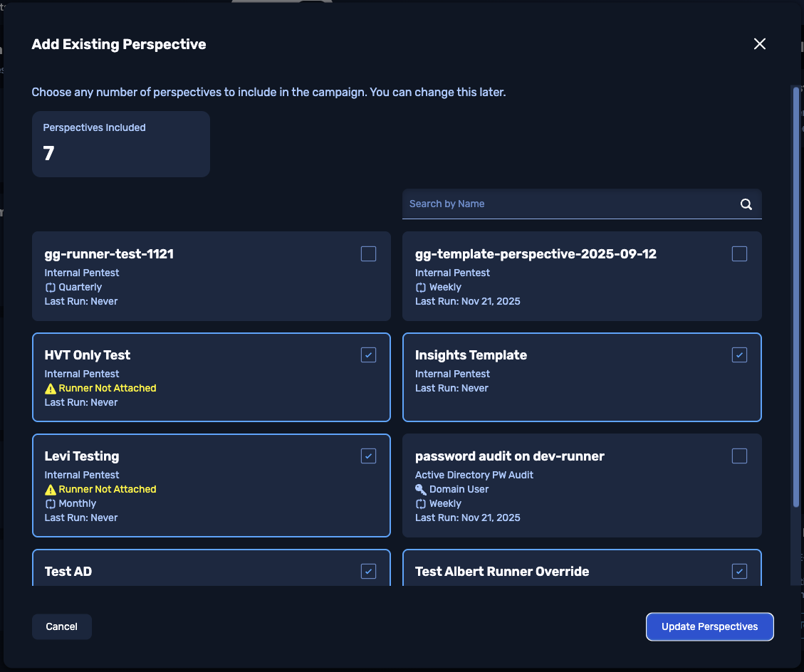
Task: Click Monthly recurrence icon on Levi Testing
Action: (50, 504)
